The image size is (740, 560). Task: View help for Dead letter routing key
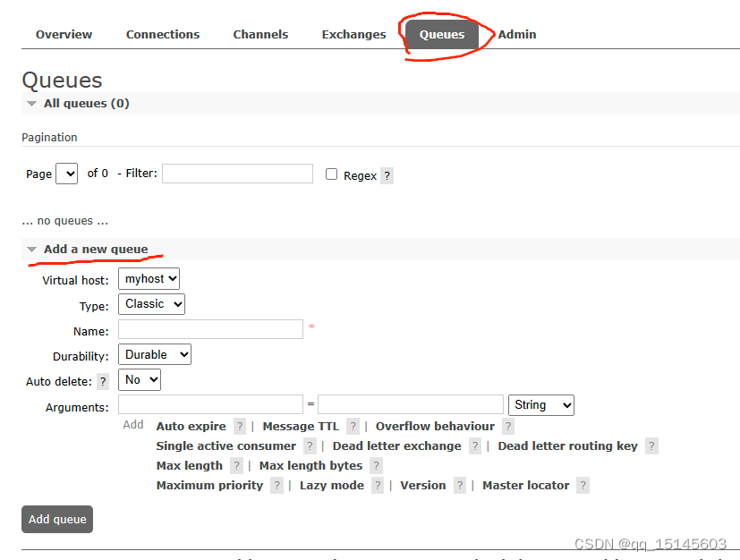651,445
